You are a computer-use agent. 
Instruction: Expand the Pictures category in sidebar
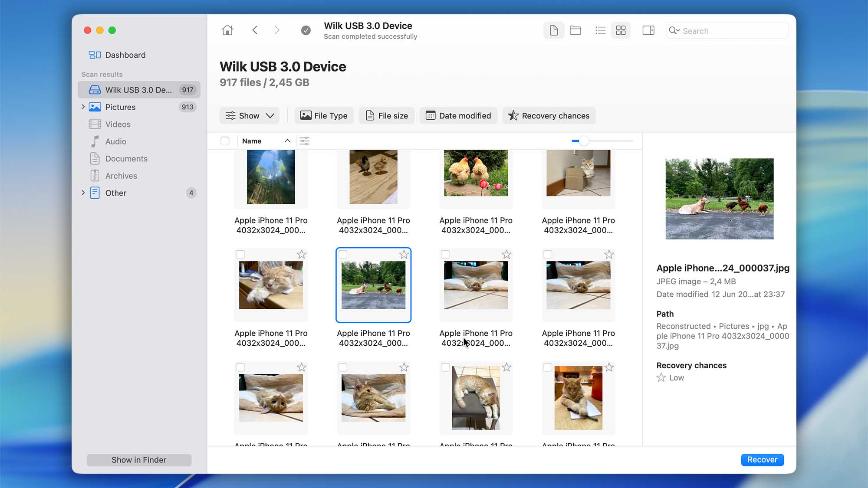[83, 107]
